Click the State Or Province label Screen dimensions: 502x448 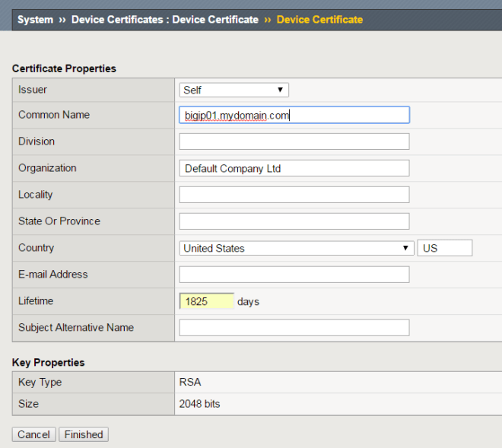click(x=59, y=221)
